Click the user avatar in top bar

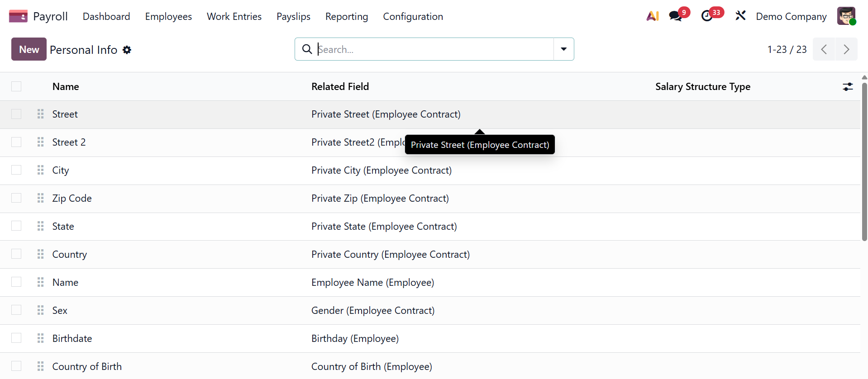(x=846, y=16)
